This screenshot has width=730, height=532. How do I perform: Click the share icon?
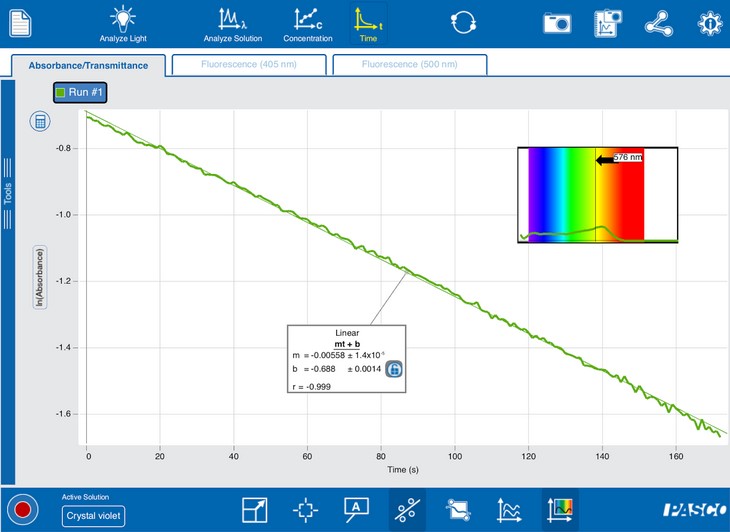pyautogui.click(x=658, y=23)
